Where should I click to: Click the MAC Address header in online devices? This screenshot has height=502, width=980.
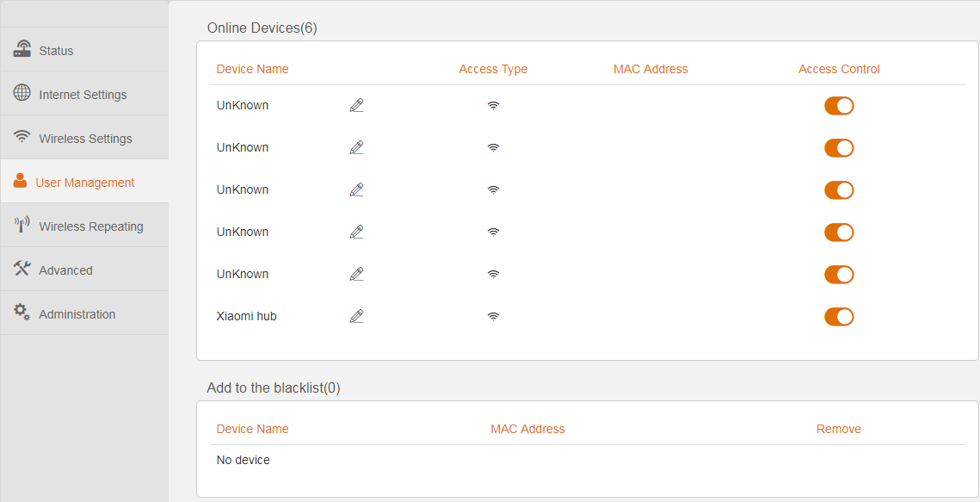click(x=650, y=70)
